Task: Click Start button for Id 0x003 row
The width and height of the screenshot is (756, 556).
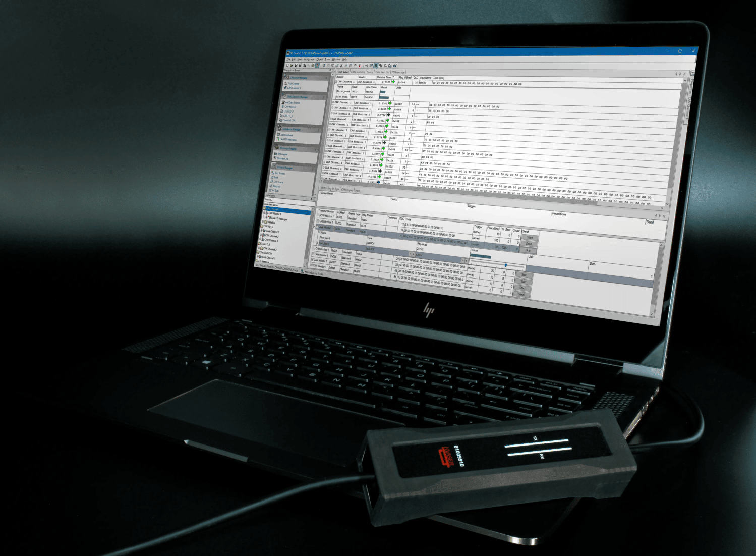Action: point(529,244)
